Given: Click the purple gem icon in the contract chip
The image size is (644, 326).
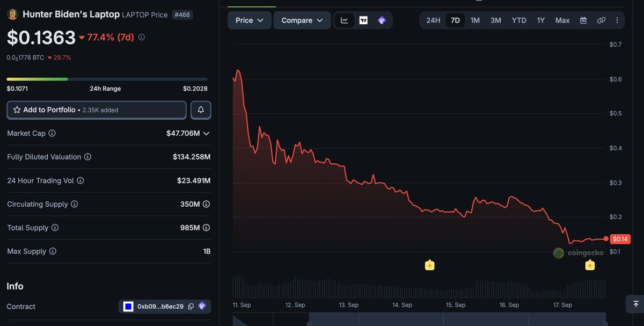Looking at the screenshot, I should pyautogui.click(x=202, y=306).
